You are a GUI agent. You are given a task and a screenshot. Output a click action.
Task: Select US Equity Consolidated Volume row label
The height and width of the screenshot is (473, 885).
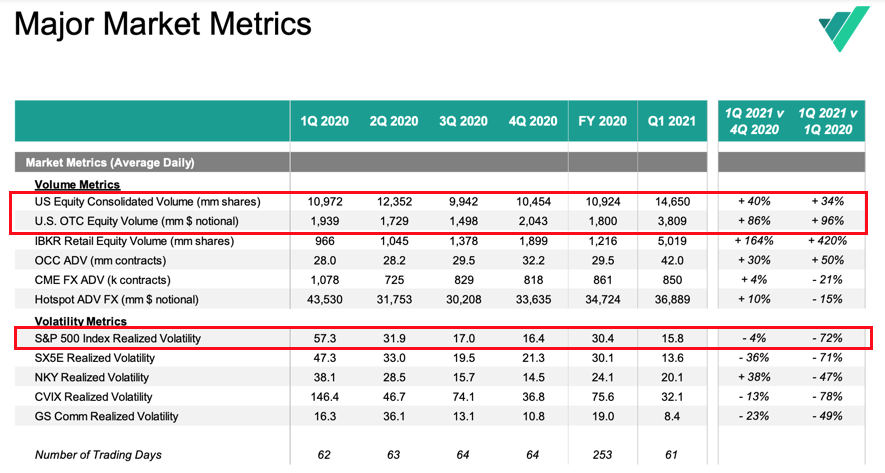coord(147,202)
